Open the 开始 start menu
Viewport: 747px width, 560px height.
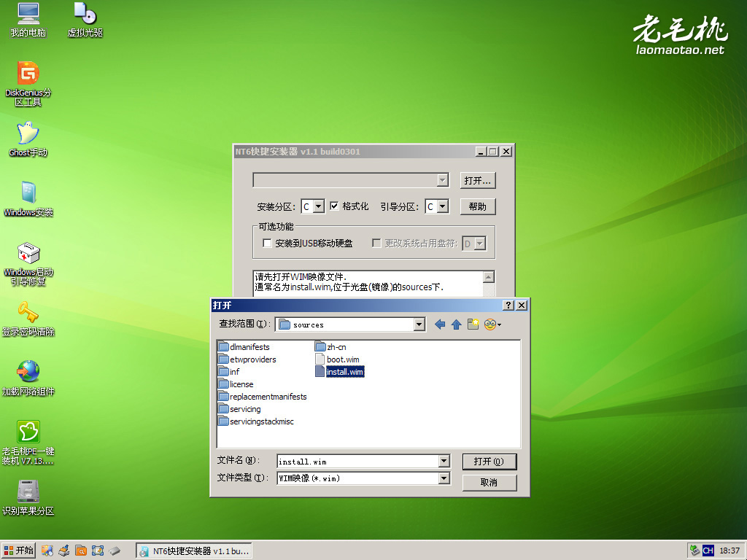pyautogui.click(x=18, y=551)
